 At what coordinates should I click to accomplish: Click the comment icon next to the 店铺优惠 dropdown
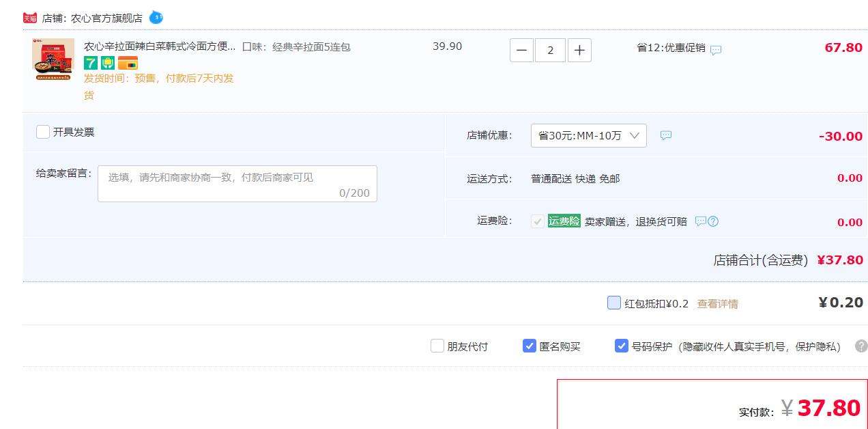pos(666,135)
